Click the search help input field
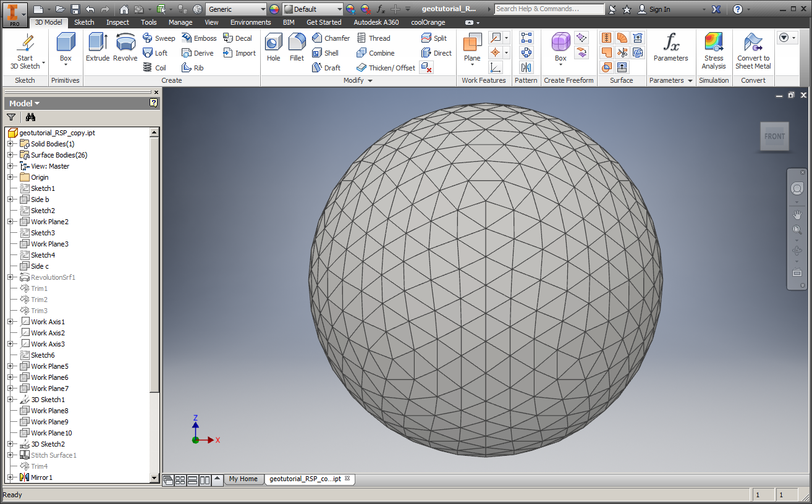812x504 pixels. pyautogui.click(x=549, y=9)
